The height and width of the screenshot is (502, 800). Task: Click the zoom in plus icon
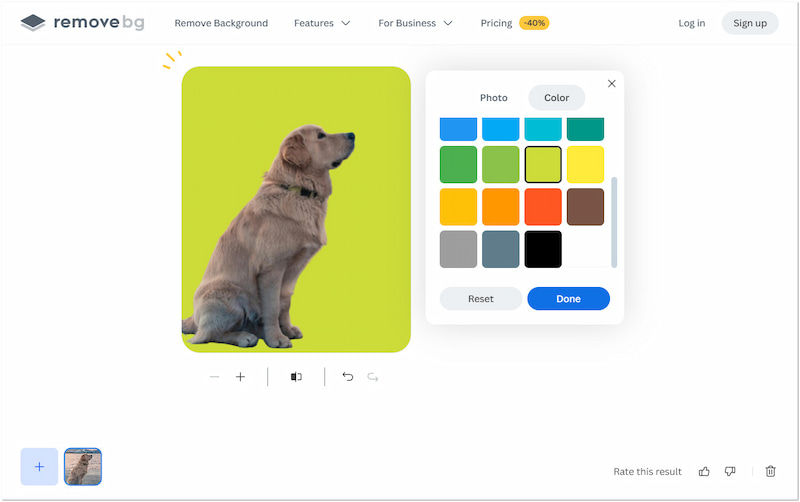click(240, 377)
